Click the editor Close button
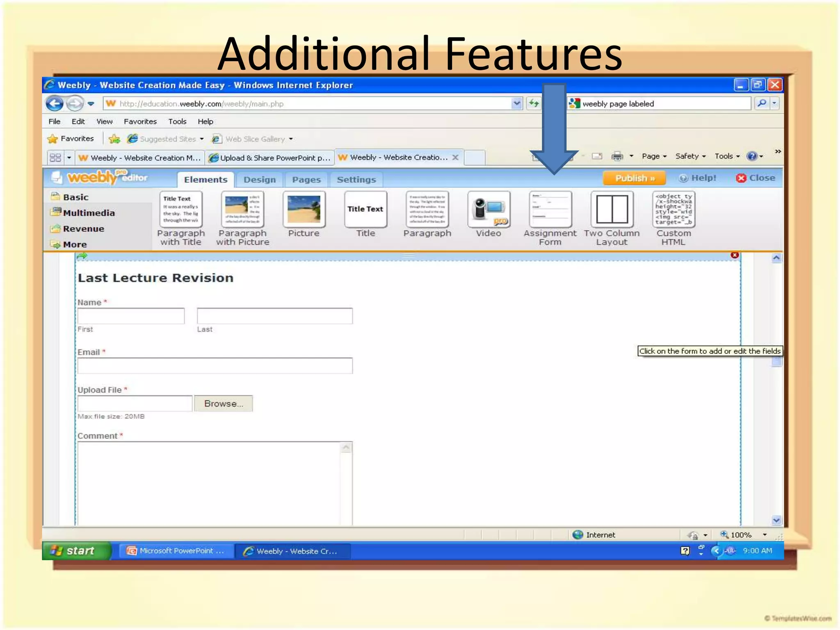 pyautogui.click(x=756, y=178)
